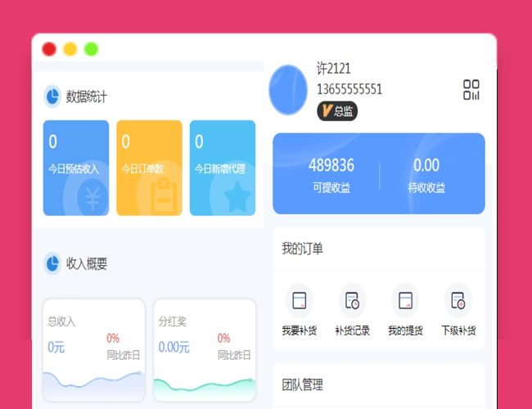
Task: Open the 总收入 income card
Action: (94, 350)
